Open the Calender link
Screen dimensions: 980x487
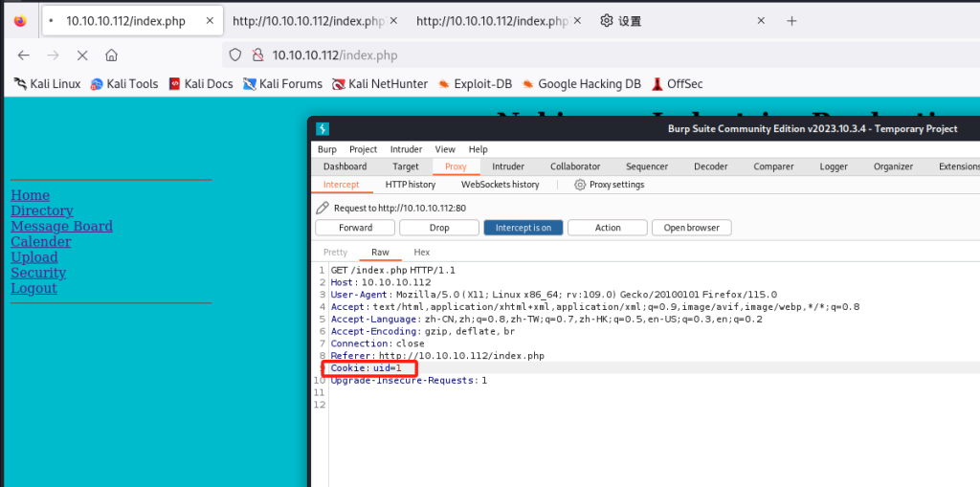coord(40,241)
